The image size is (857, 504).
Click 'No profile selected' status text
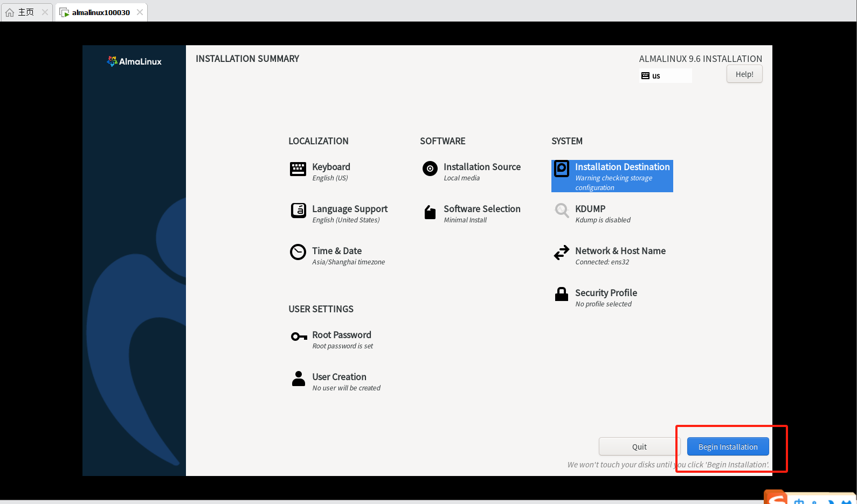tap(603, 304)
